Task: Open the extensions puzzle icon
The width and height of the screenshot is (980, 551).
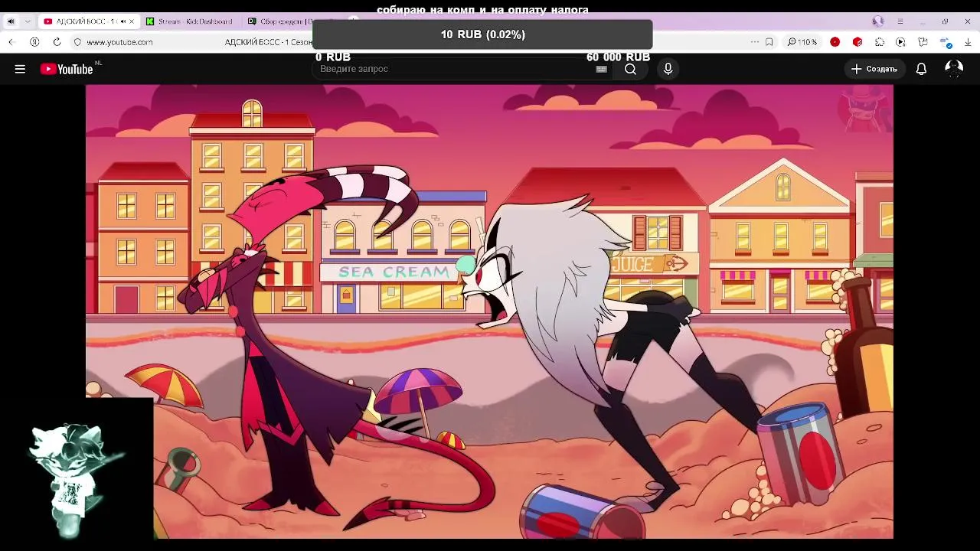Action: [880, 42]
